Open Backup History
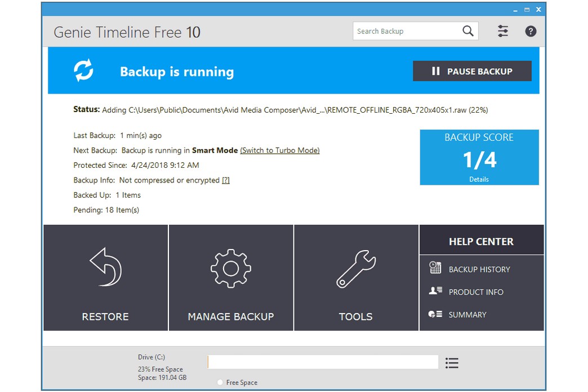588x392 pixels. (479, 269)
